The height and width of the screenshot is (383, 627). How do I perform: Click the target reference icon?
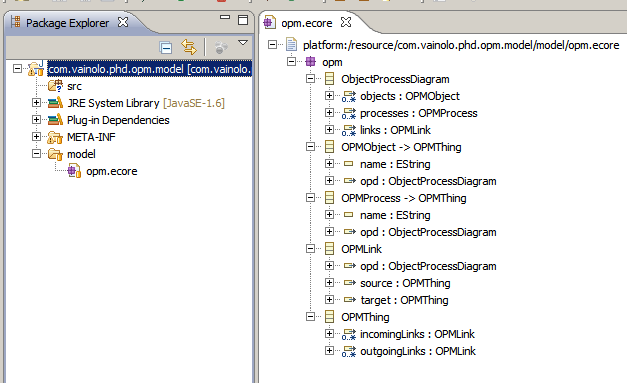pyautogui.click(x=350, y=299)
